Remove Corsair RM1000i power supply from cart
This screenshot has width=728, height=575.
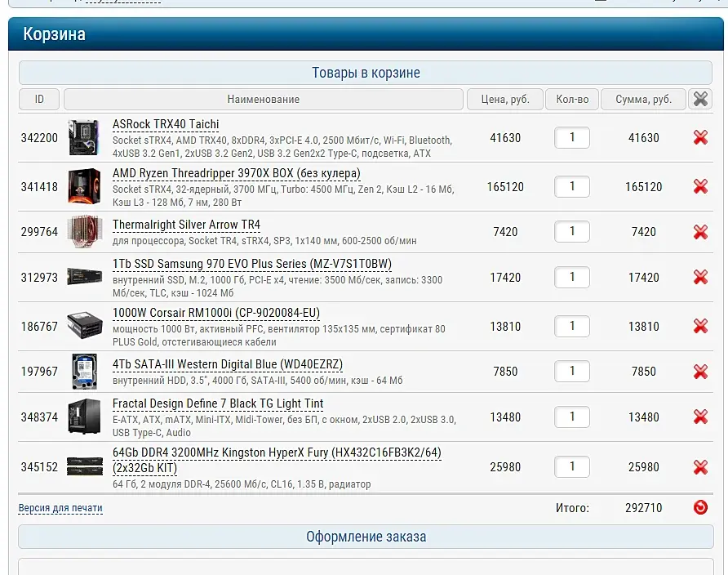[x=700, y=326]
